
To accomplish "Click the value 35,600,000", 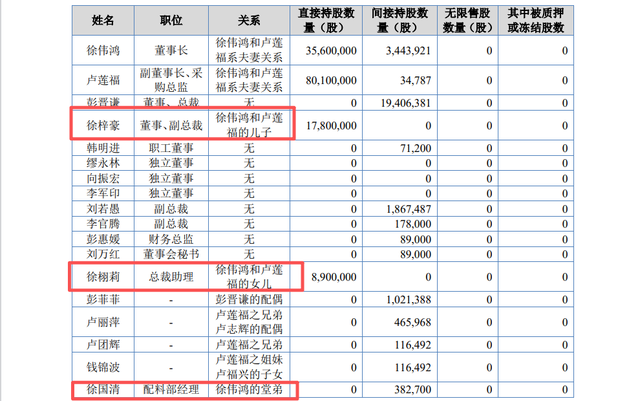I will click(331, 51).
